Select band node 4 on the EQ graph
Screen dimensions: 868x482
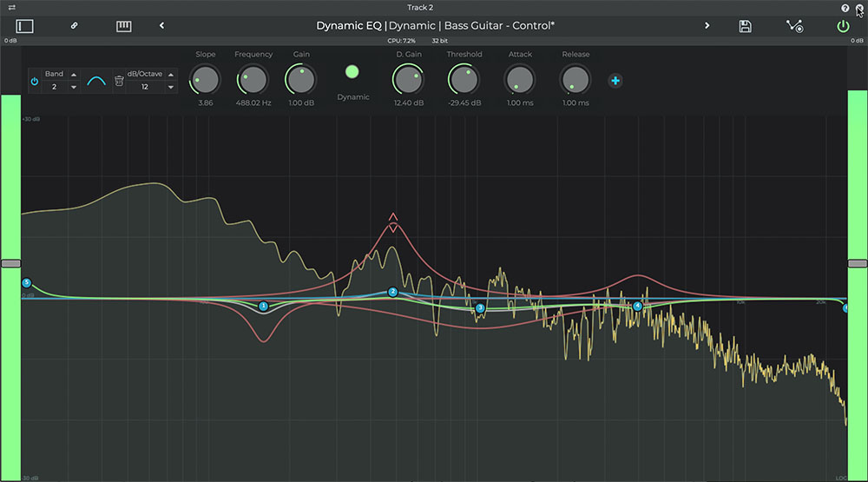(x=637, y=306)
